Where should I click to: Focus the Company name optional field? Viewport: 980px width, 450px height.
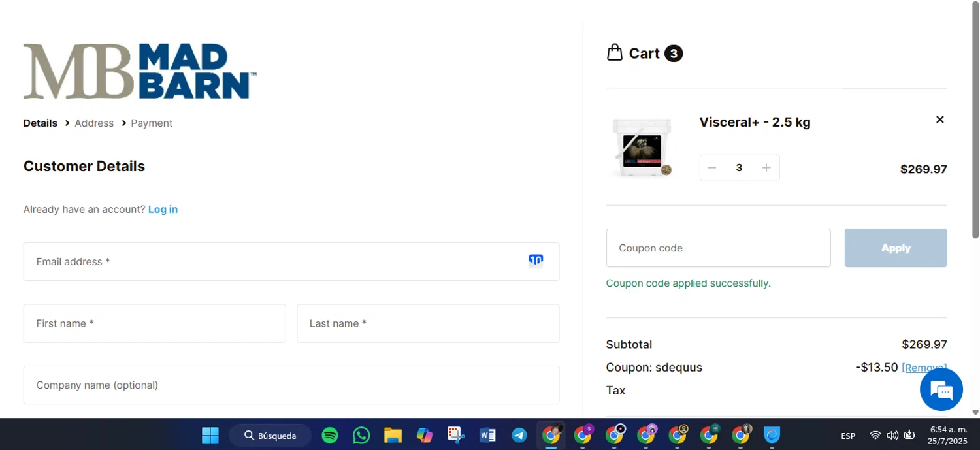(x=291, y=385)
